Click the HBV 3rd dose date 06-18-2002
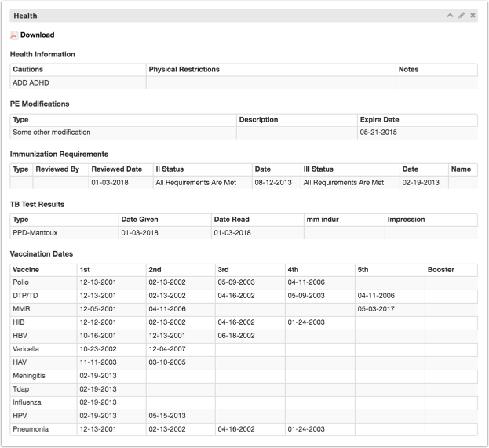 point(236,336)
